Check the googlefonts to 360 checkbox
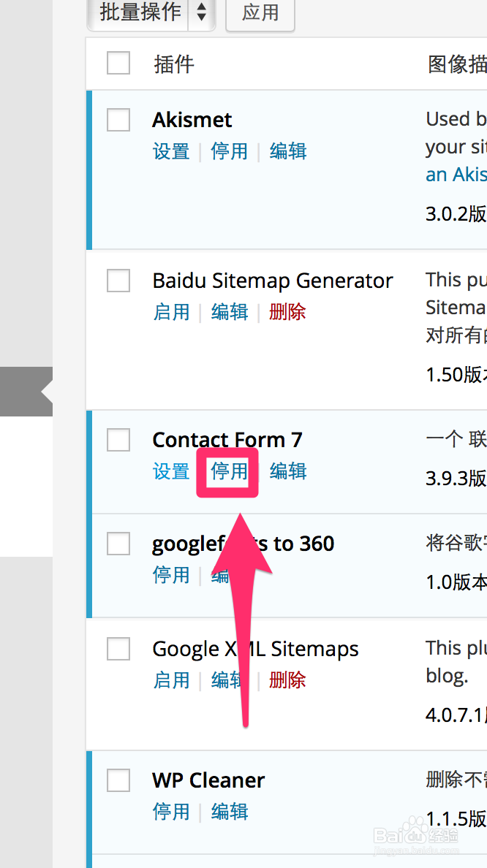This screenshot has height=868, width=487. 118,544
